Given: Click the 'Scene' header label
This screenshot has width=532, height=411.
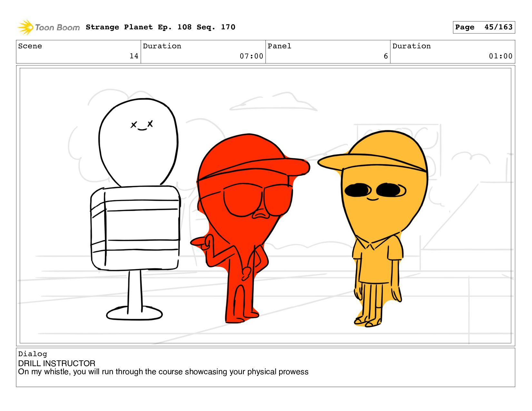Looking at the screenshot, I should 30,46.
